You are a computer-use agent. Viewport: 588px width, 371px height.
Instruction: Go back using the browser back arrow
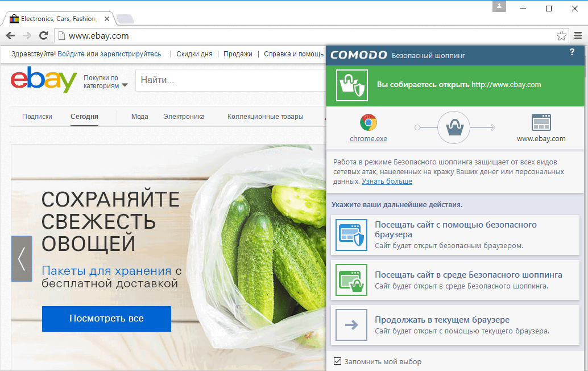point(10,36)
